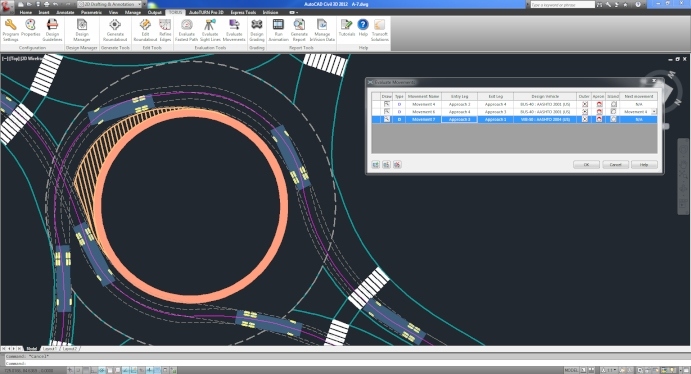Viewport: 691px width, 374px height.
Task: Open the Design Grading tool
Action: coord(257,30)
